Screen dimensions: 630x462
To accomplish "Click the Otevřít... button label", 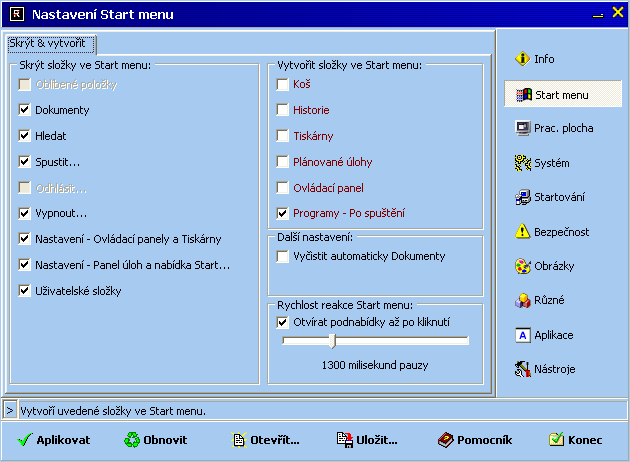I will (x=275, y=440).
